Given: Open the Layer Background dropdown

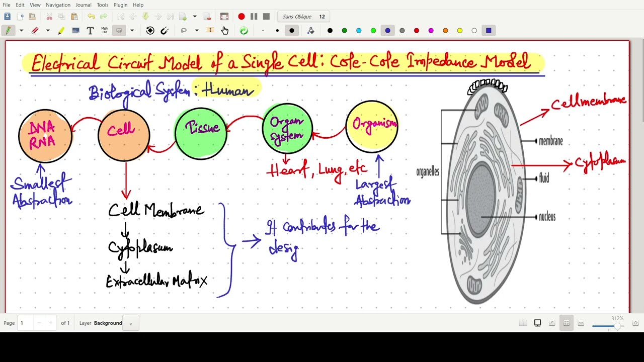Looking at the screenshot, I should [x=131, y=323].
